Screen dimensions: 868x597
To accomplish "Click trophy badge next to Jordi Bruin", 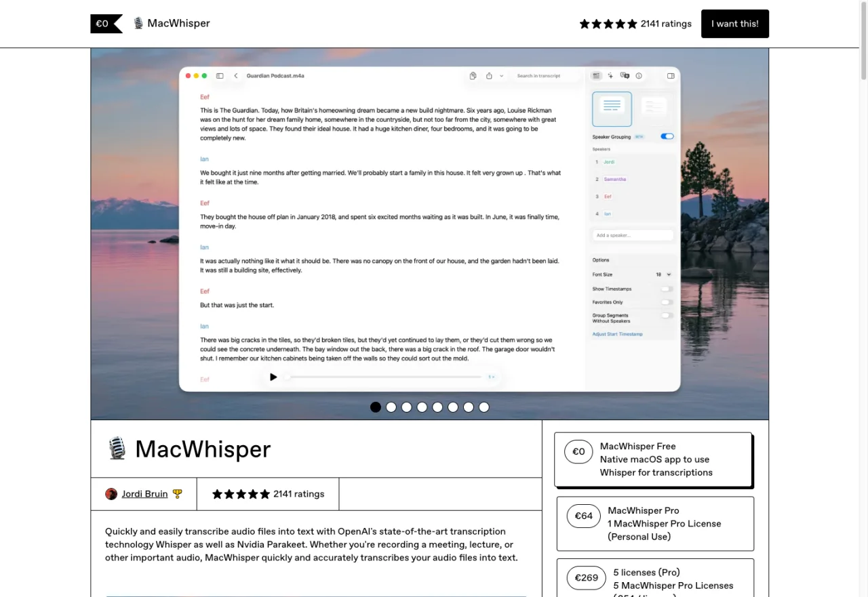I will (178, 494).
